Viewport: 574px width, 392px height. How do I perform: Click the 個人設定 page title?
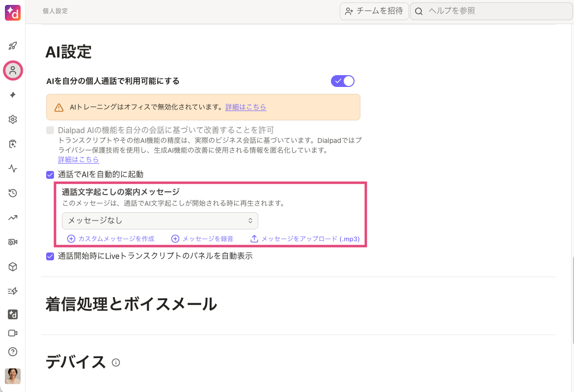55,11
